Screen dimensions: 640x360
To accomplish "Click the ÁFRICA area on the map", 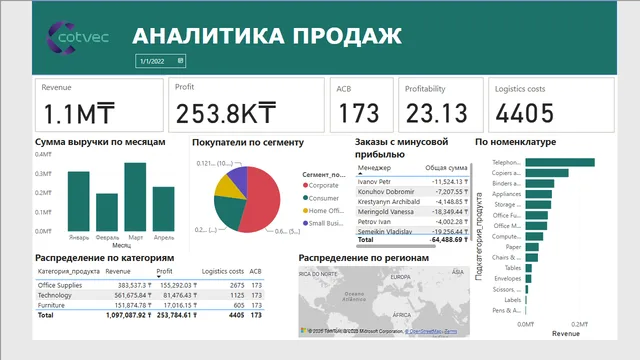I will tap(402, 315).
